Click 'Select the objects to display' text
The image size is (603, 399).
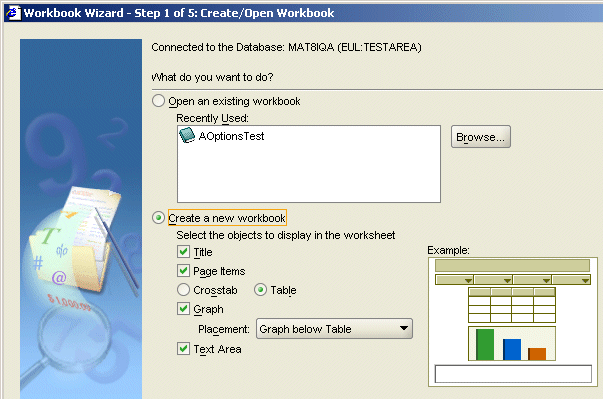(285, 235)
